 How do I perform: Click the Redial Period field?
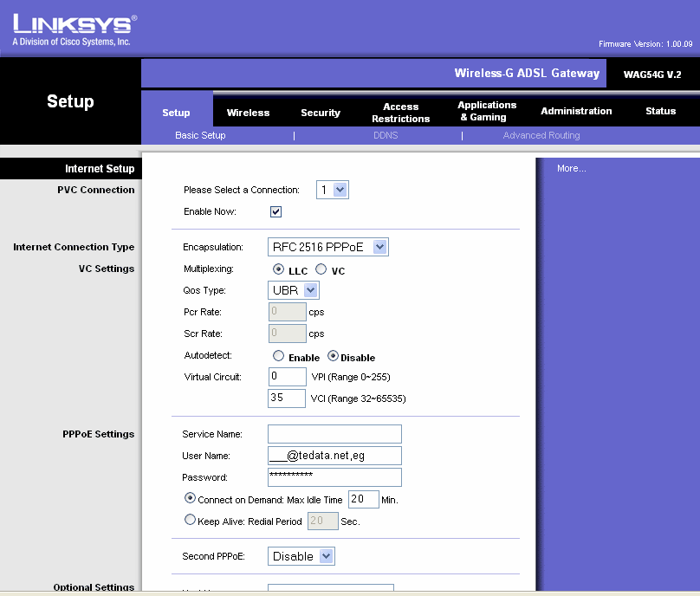pos(323,521)
